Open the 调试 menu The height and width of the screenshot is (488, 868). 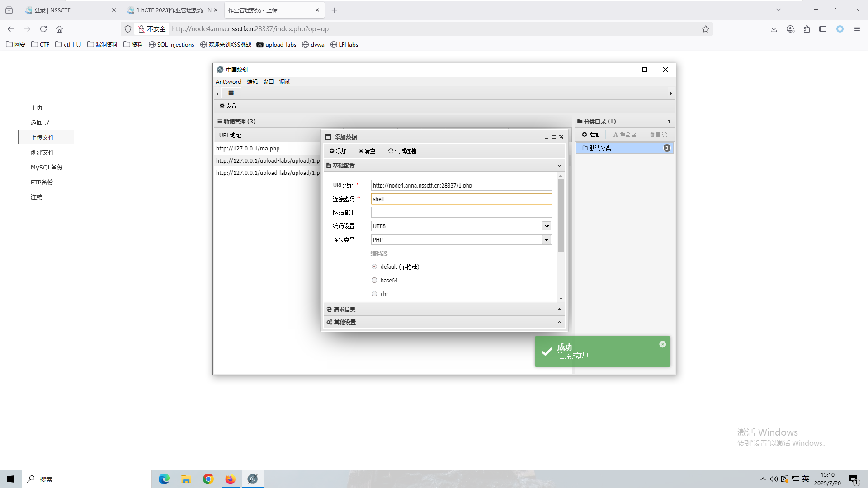(285, 82)
